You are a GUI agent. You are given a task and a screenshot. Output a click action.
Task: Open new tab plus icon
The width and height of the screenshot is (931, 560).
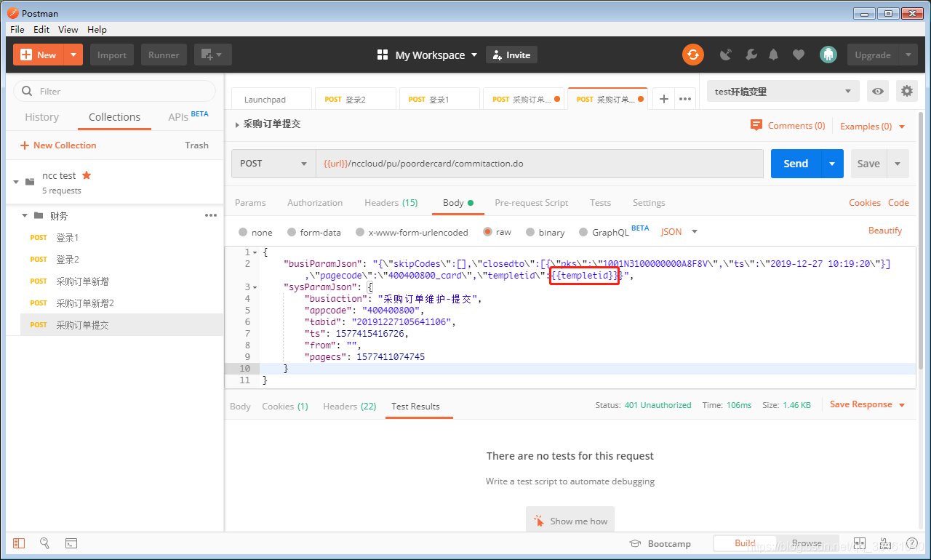coord(663,99)
